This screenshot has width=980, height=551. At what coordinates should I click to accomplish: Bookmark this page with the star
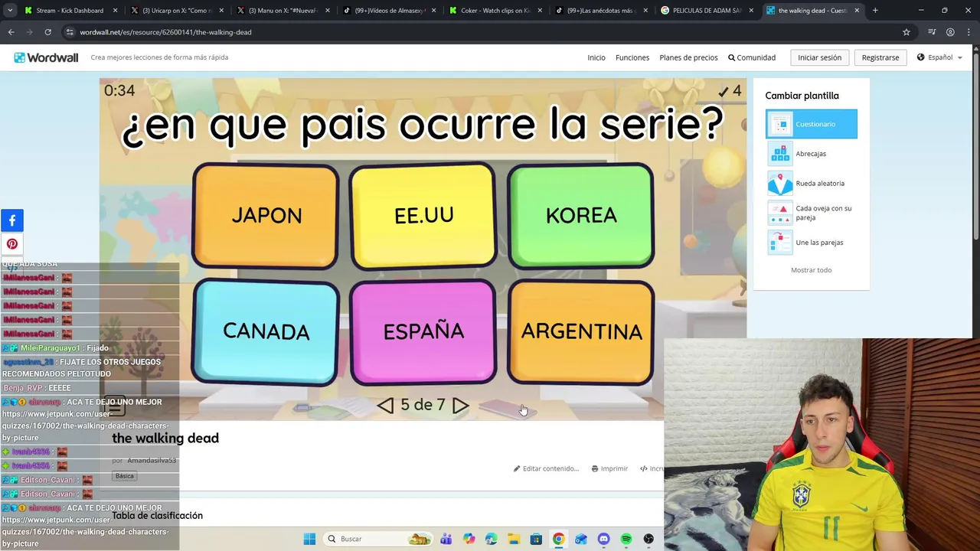[906, 32]
